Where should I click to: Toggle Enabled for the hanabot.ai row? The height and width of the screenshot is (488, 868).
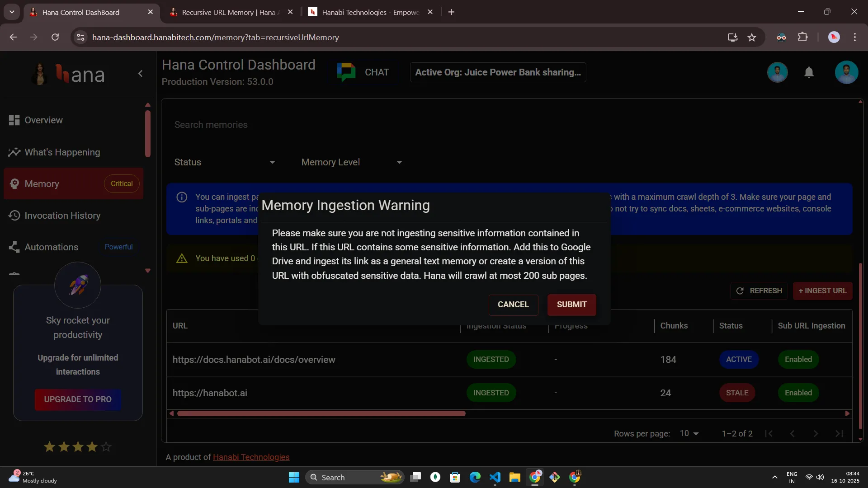coord(798,393)
